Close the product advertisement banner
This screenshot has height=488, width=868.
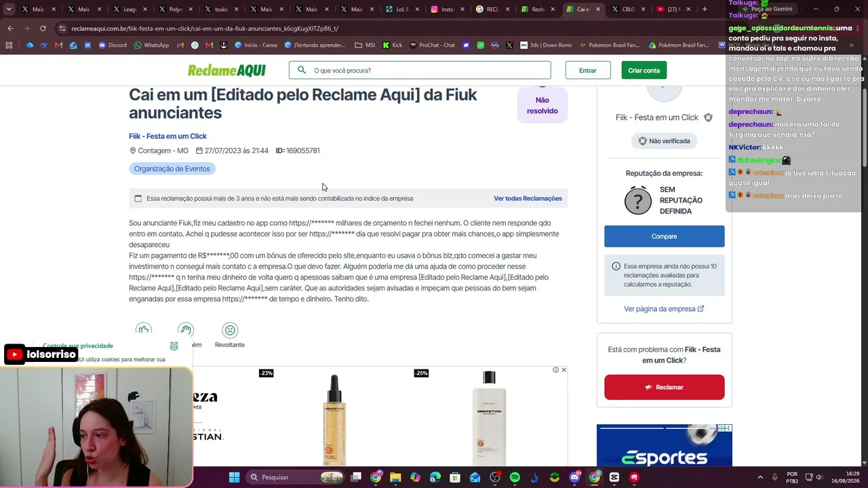(564, 370)
